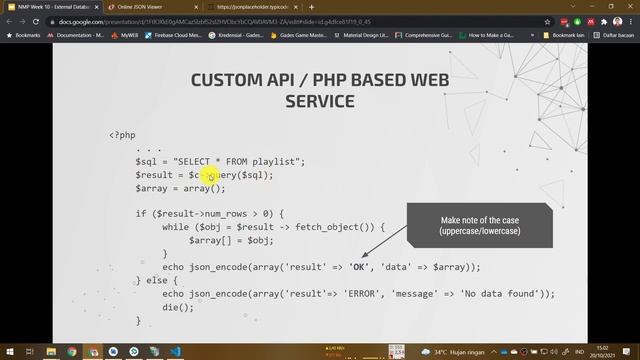The image size is (640, 360).
Task: Close the Online JSON Viewer tab
Action: coord(196,7)
